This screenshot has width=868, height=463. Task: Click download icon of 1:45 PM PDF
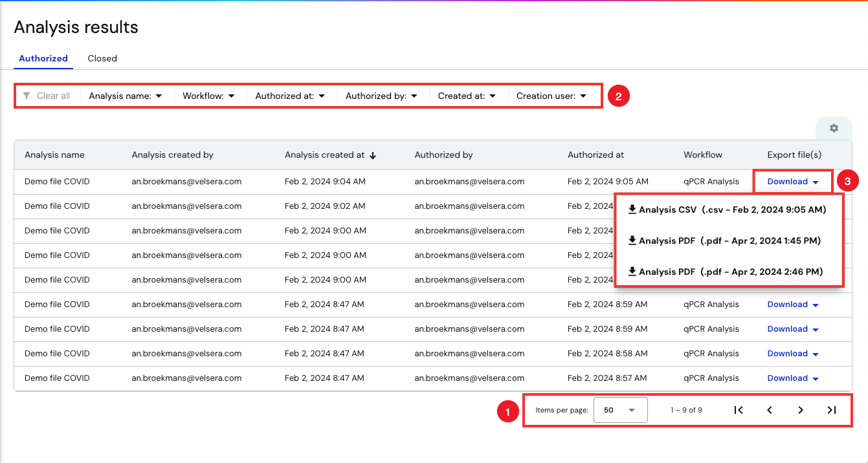632,241
